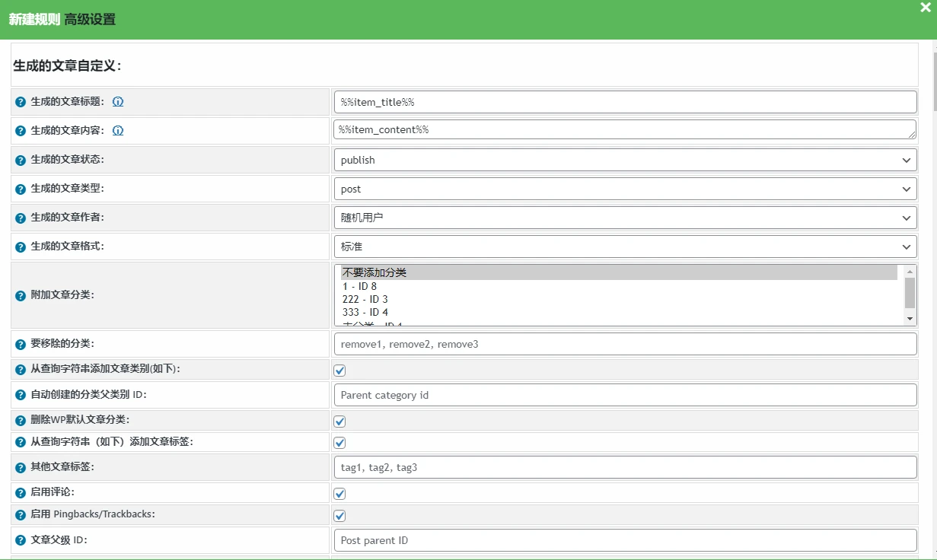
Task: Toggle 从查询字符串添加文章类别 checkbox
Action: [339, 370]
